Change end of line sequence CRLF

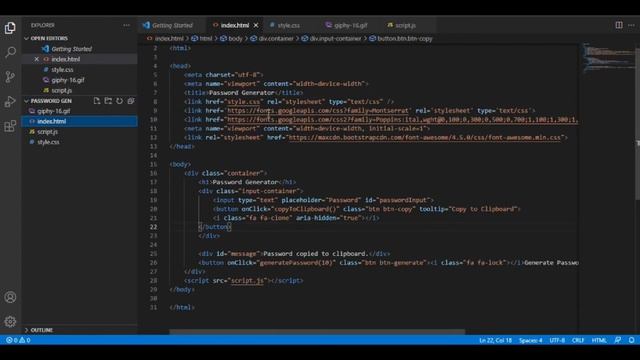coord(578,340)
